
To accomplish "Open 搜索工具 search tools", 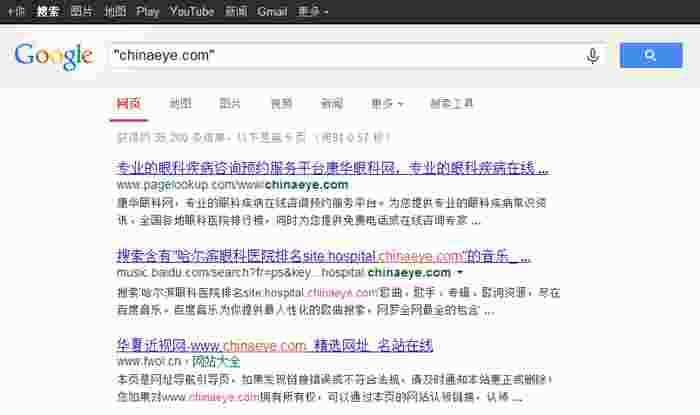I will pyautogui.click(x=451, y=104).
